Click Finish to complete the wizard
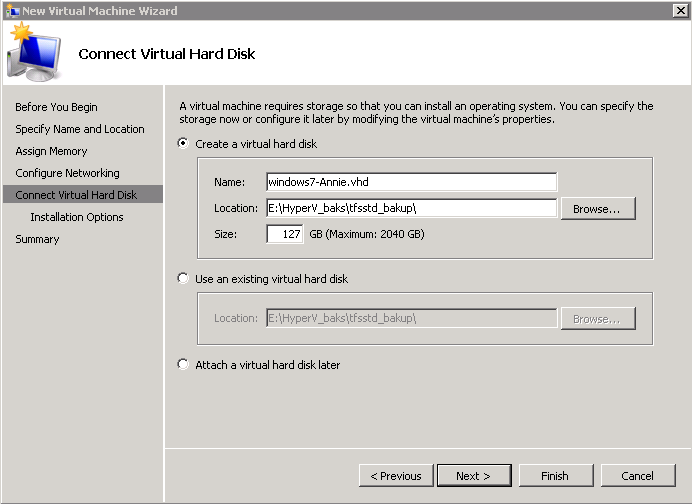Viewport: 692px width, 504px height. [555, 476]
